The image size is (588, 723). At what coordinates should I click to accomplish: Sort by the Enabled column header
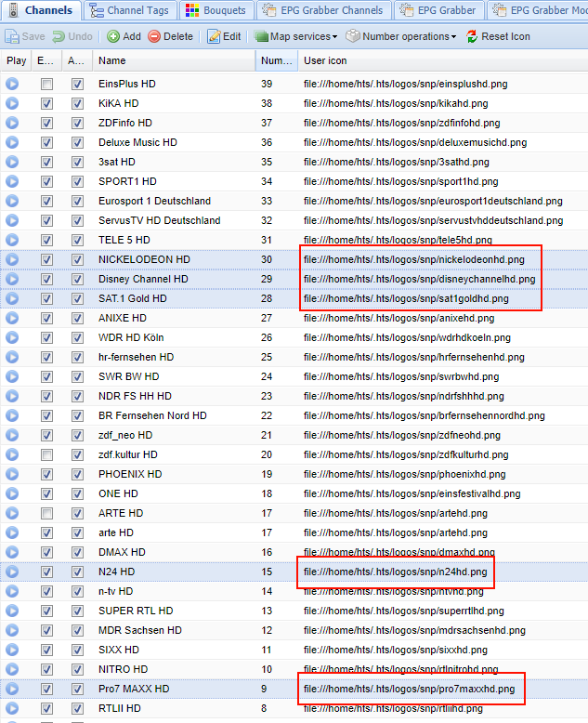[46, 60]
